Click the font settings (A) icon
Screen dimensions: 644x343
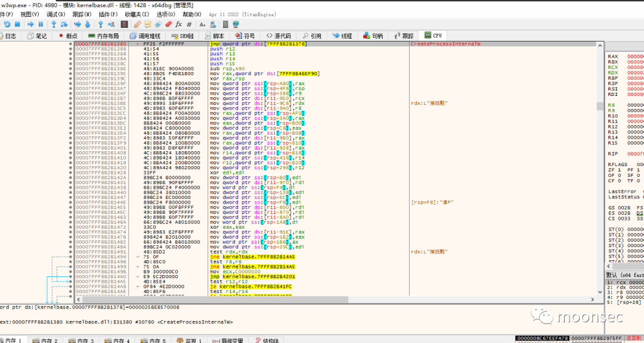pos(202,24)
